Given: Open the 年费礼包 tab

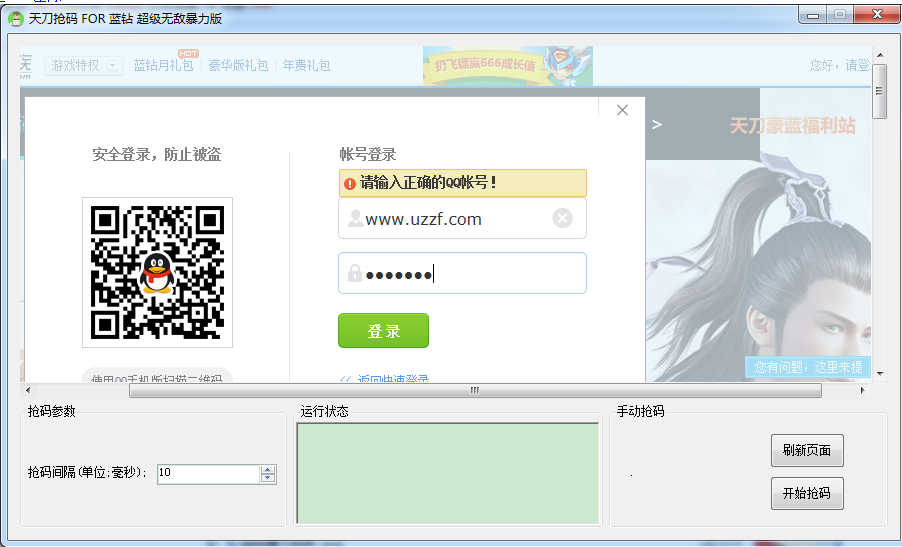Looking at the screenshot, I should click(306, 66).
